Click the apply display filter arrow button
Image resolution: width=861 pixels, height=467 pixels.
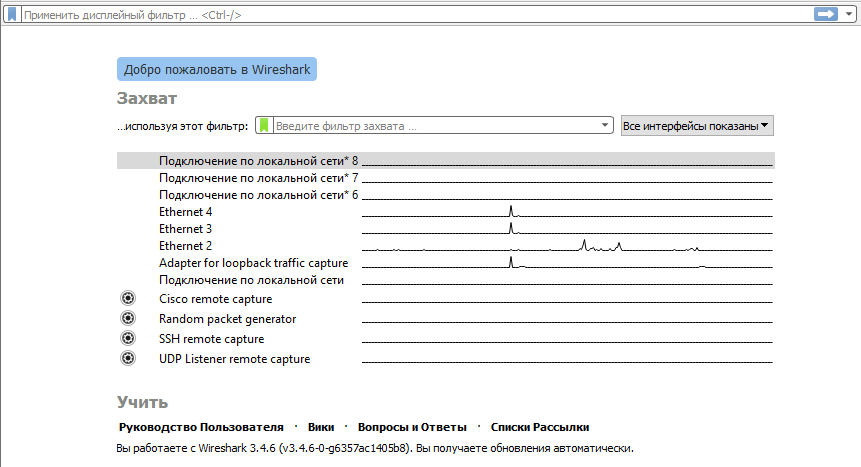(x=825, y=14)
